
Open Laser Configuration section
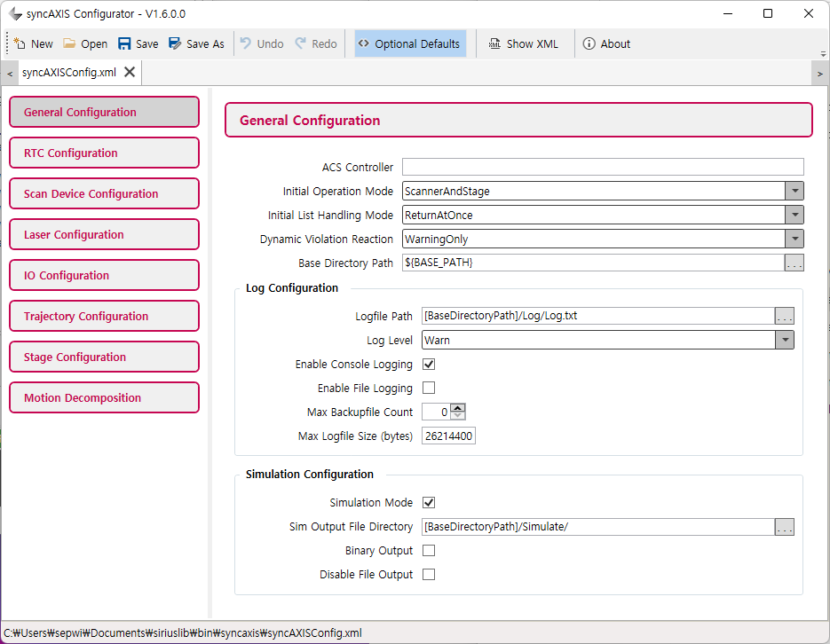pos(104,234)
